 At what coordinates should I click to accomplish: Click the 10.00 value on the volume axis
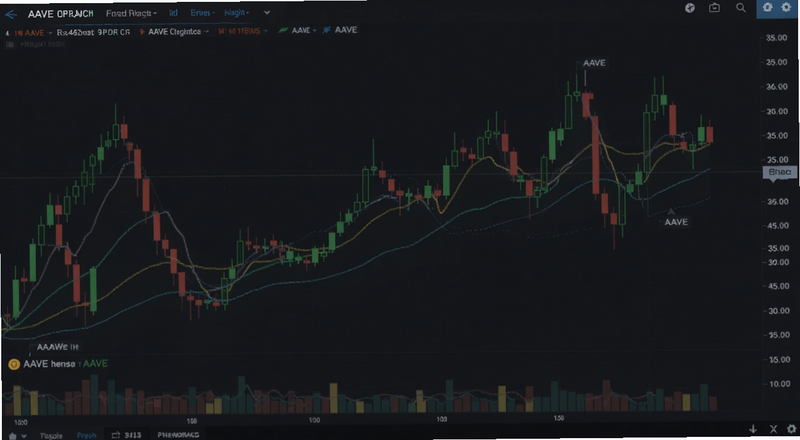(780, 384)
